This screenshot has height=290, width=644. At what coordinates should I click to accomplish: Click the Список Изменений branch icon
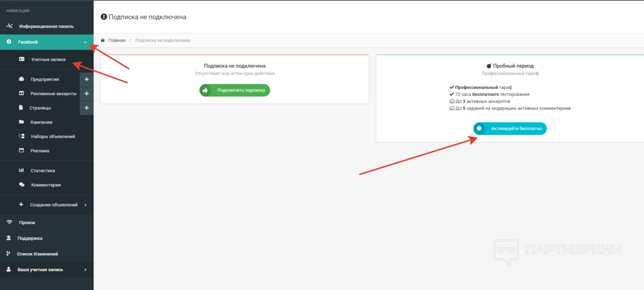pos(8,254)
